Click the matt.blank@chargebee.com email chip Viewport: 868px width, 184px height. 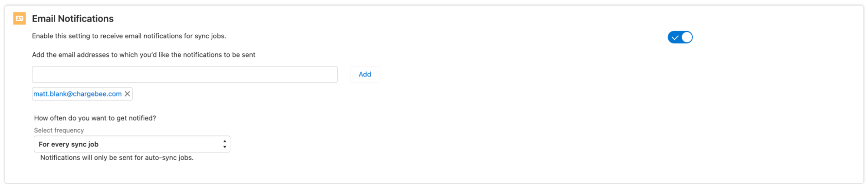(77, 94)
